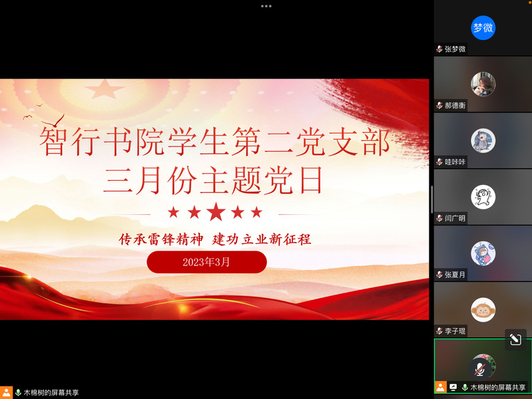Click the large muted microphone on 木棉树's tile
532x399 pixels.
pos(479,369)
